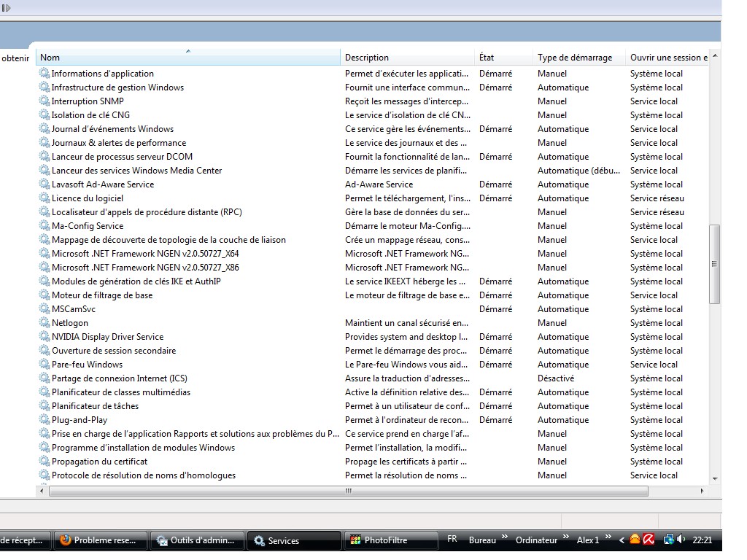747x560 pixels.
Task: Select 'Mappage de découverte de topologie' service row
Action: pyautogui.click(x=169, y=239)
